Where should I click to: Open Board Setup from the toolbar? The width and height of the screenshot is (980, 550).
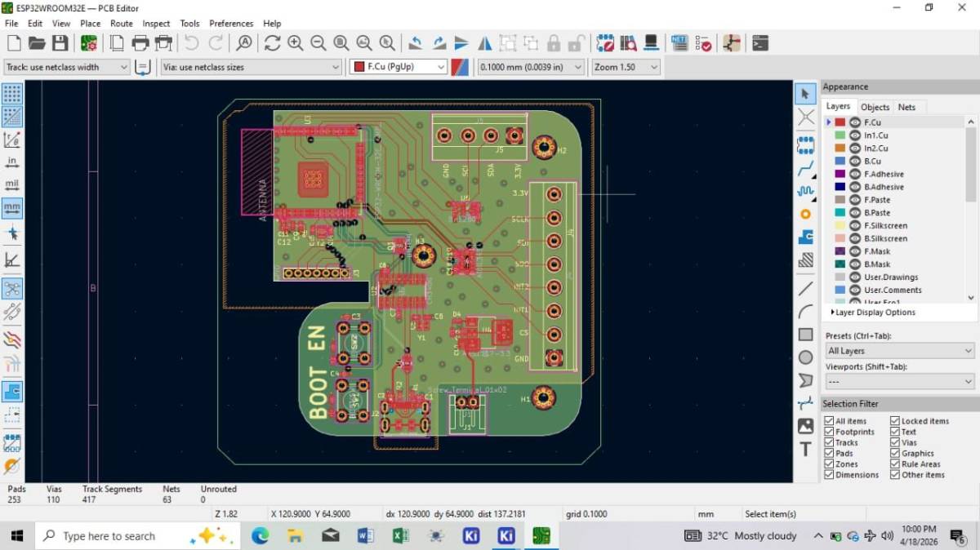pyautogui.click(x=88, y=42)
